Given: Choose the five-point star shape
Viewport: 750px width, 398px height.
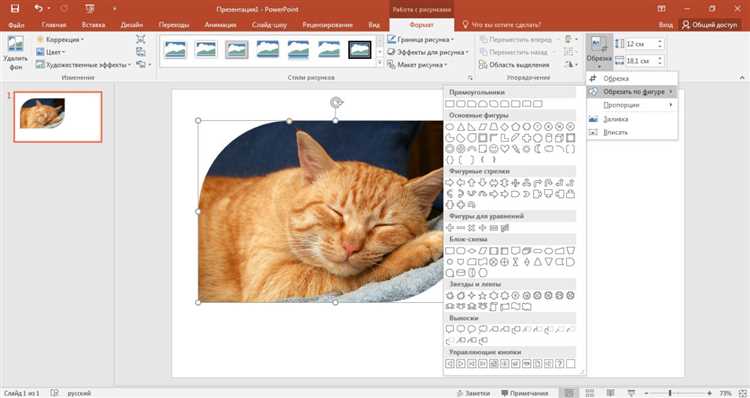Looking at the screenshot, I should pyautogui.click(x=483, y=296).
